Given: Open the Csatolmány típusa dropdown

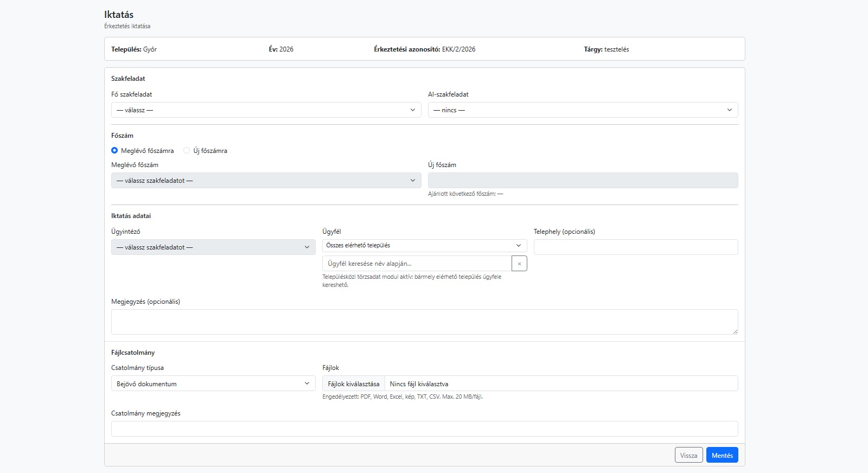Looking at the screenshot, I should [x=213, y=383].
